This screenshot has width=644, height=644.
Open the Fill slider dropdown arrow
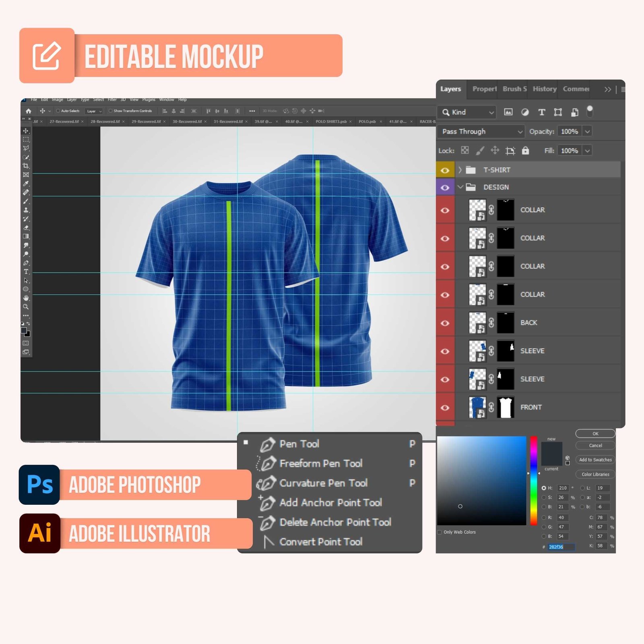pos(587,151)
